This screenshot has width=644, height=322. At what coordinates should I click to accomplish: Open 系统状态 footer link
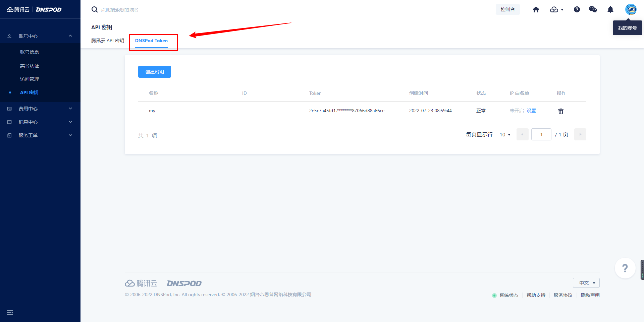[x=509, y=295]
